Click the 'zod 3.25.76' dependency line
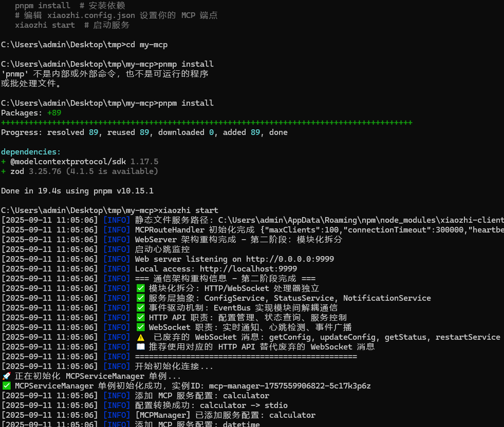Viewport: 504px width, 427px height. pyautogui.click(x=80, y=171)
